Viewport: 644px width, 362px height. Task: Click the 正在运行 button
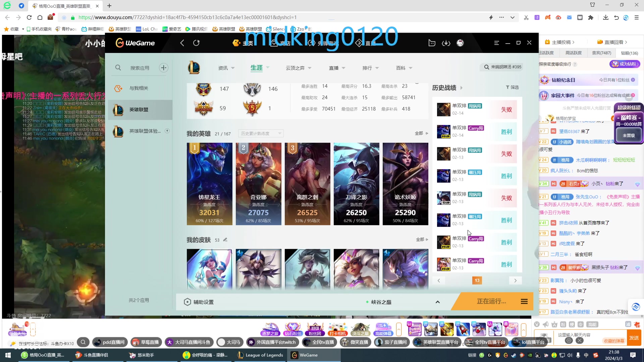pos(491,301)
